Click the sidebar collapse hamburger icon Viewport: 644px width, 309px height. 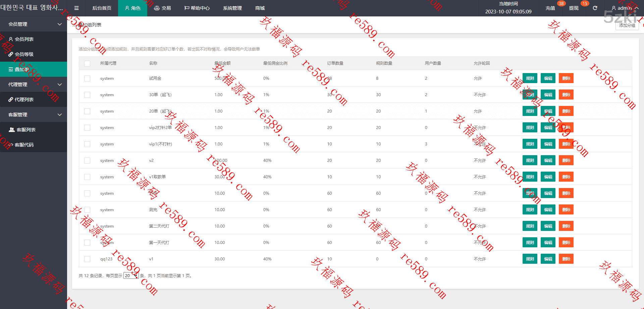coord(76,8)
